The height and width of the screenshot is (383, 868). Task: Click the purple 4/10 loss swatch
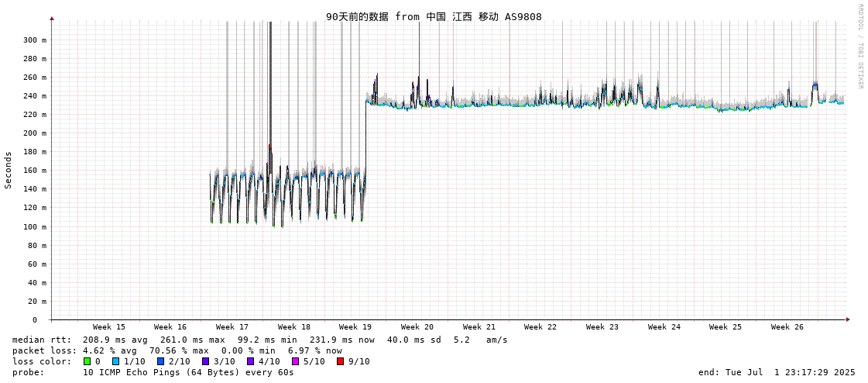pyautogui.click(x=250, y=361)
